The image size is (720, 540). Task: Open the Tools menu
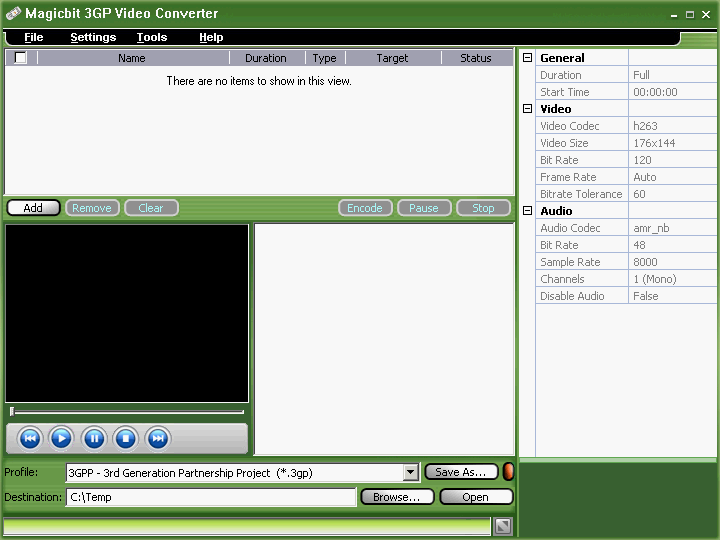[152, 37]
